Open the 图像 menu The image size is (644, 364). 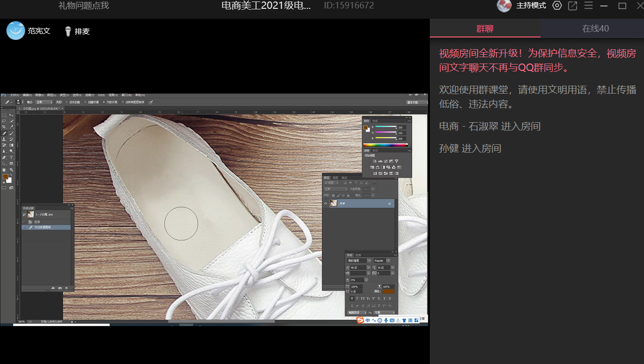pyautogui.click(x=39, y=95)
